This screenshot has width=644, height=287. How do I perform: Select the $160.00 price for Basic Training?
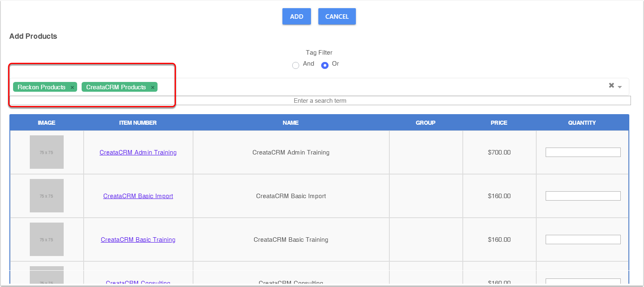coord(500,240)
